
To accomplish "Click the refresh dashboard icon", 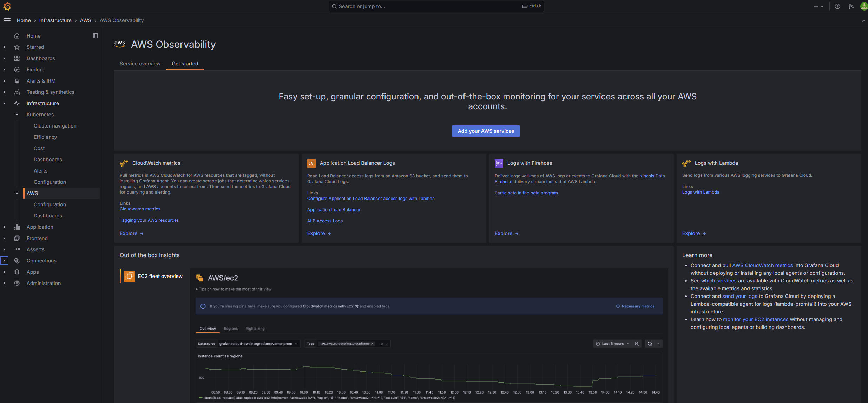I will point(650,344).
